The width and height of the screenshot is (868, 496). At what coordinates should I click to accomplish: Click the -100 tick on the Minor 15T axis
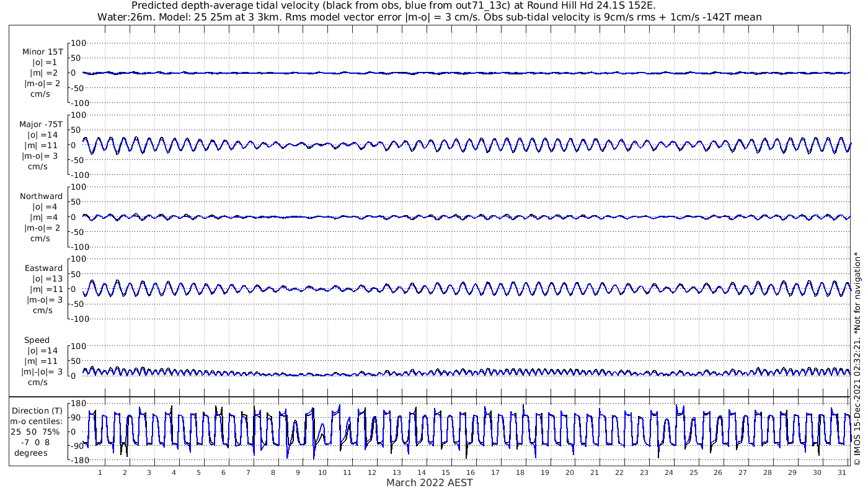(79, 102)
